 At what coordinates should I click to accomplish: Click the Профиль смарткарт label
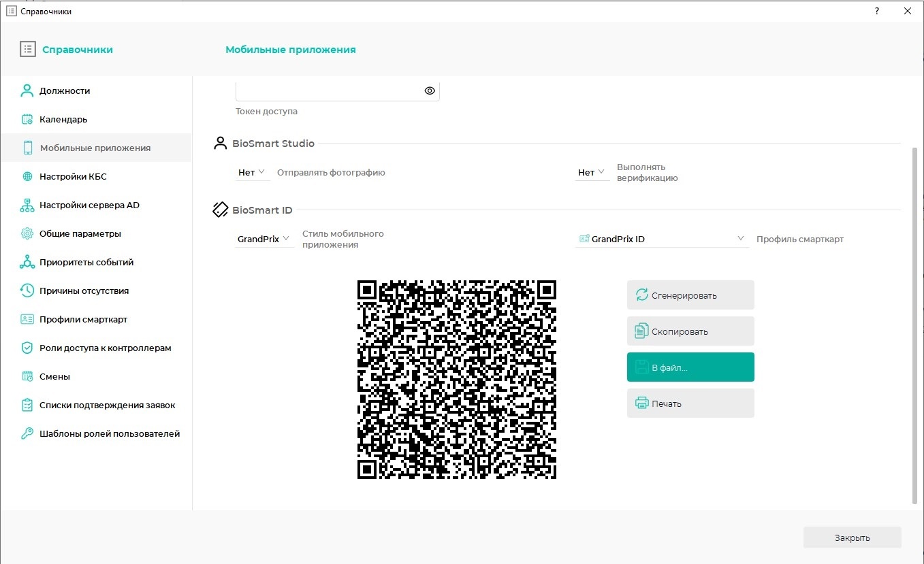(800, 239)
